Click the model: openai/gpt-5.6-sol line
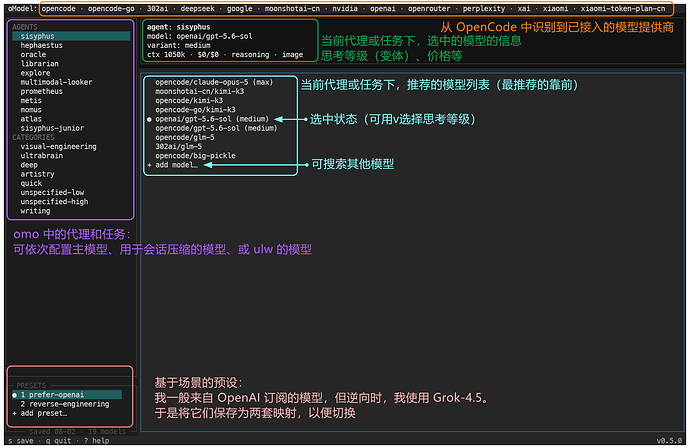The image size is (690, 448). 200,36
